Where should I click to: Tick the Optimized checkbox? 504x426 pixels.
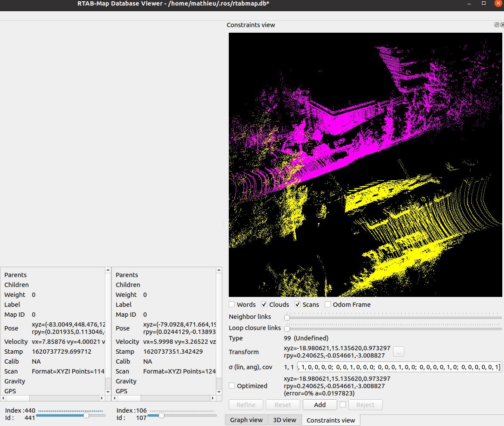[232, 386]
